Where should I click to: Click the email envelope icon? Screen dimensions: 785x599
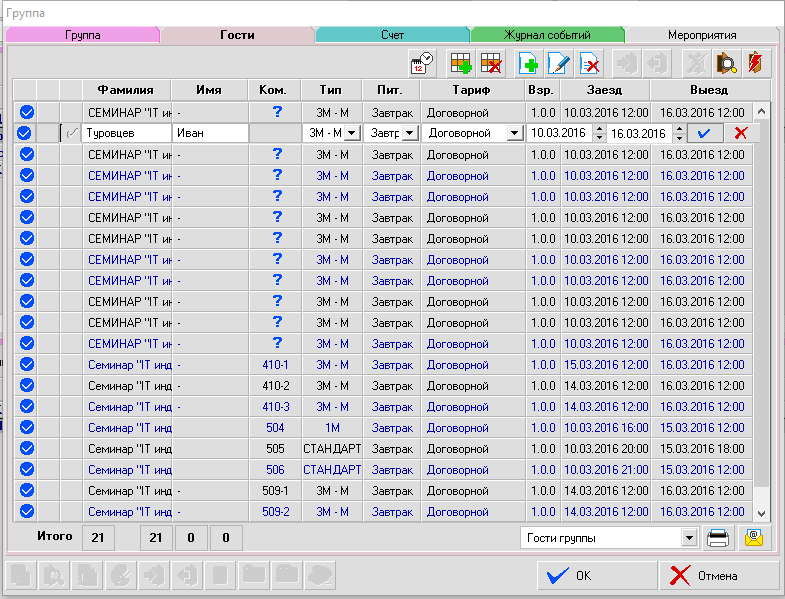[x=753, y=538]
